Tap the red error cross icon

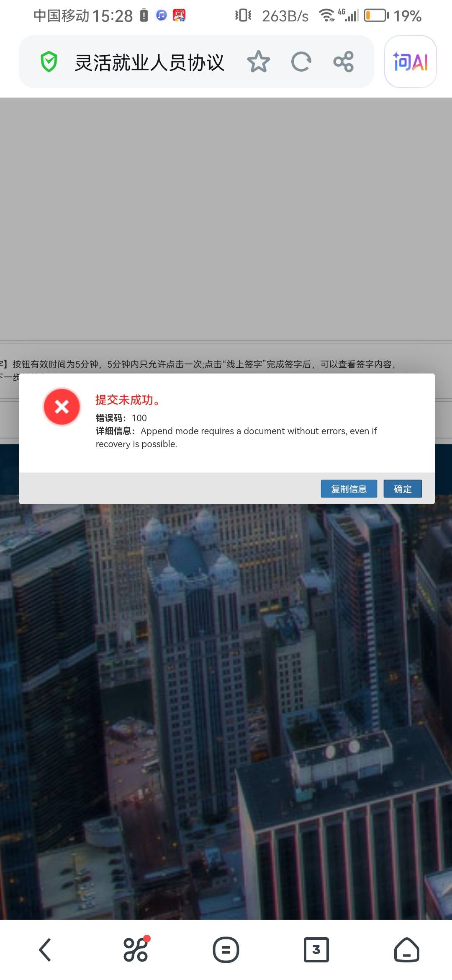click(62, 407)
